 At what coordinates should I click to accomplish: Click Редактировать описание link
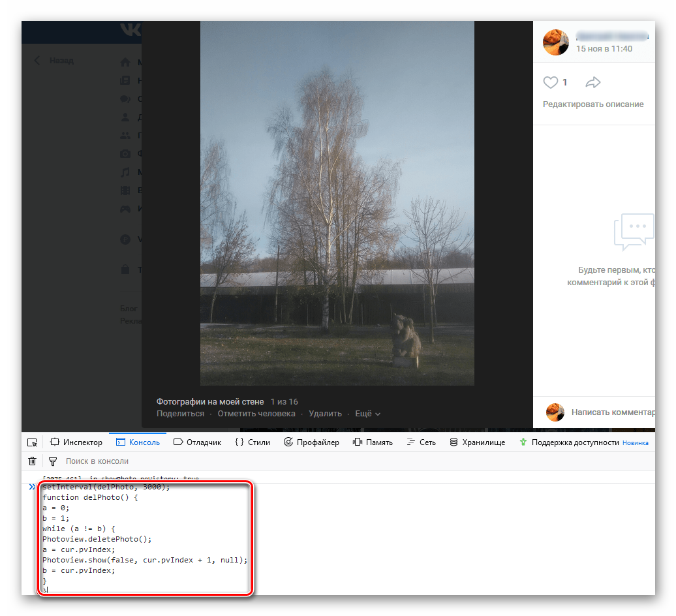click(x=593, y=104)
